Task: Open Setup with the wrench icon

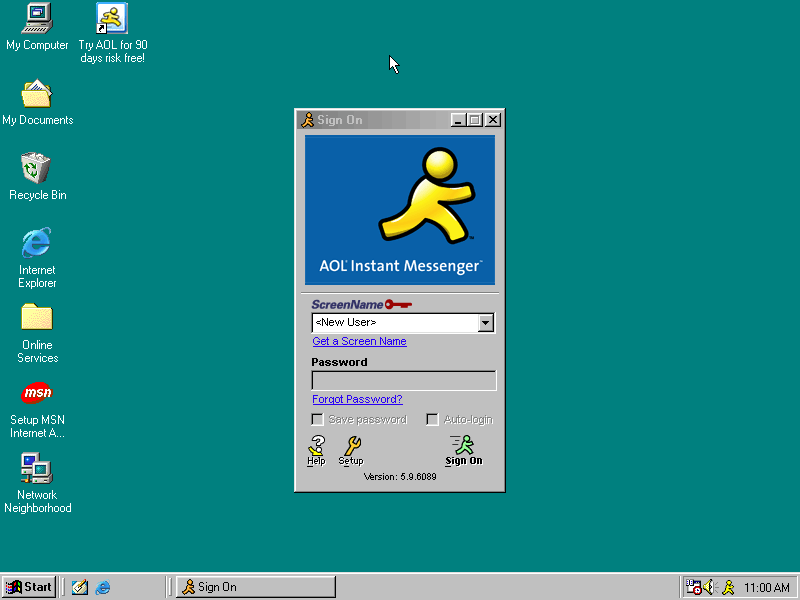Action: click(351, 451)
